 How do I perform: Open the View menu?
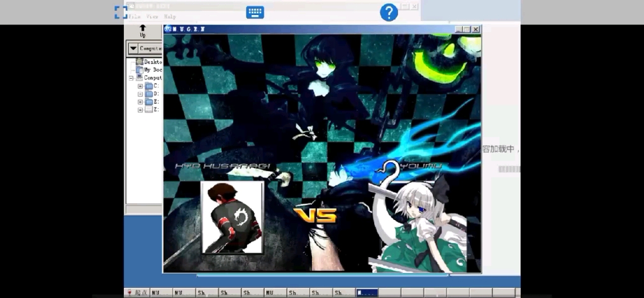[x=152, y=16]
